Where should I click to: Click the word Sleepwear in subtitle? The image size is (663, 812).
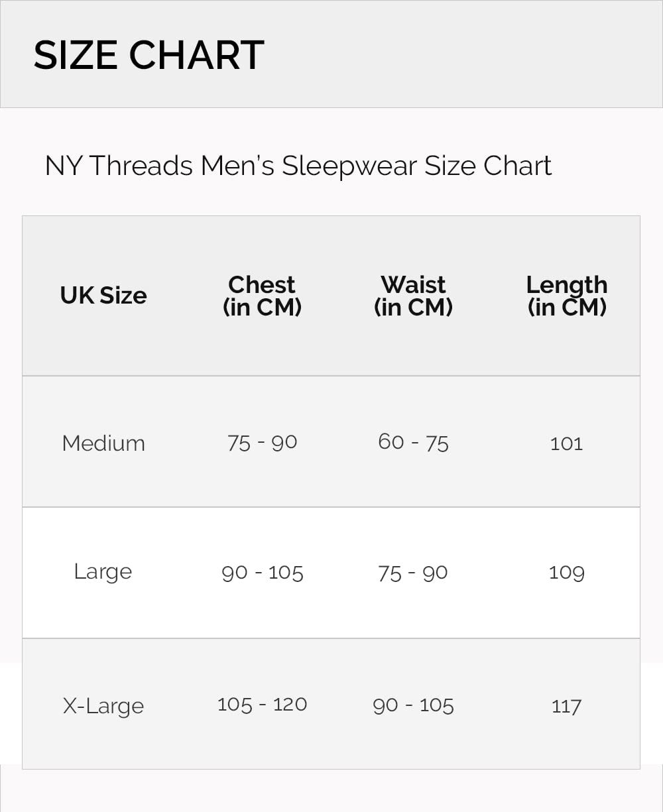(349, 166)
